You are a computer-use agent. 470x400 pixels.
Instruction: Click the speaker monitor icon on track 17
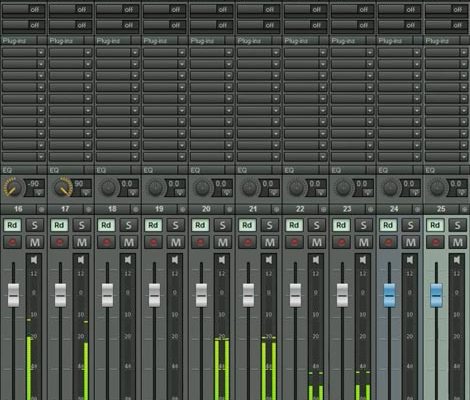81,260
